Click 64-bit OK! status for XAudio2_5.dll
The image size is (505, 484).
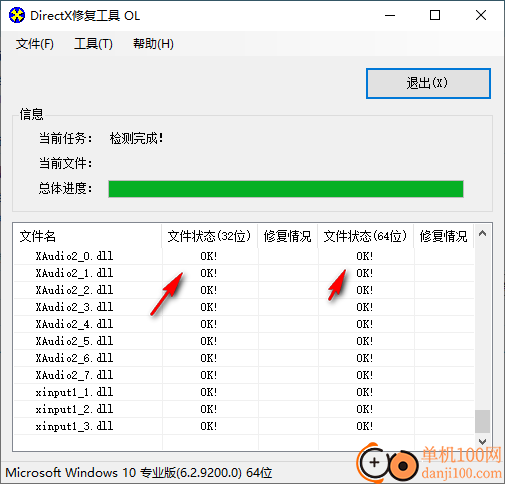tap(365, 341)
